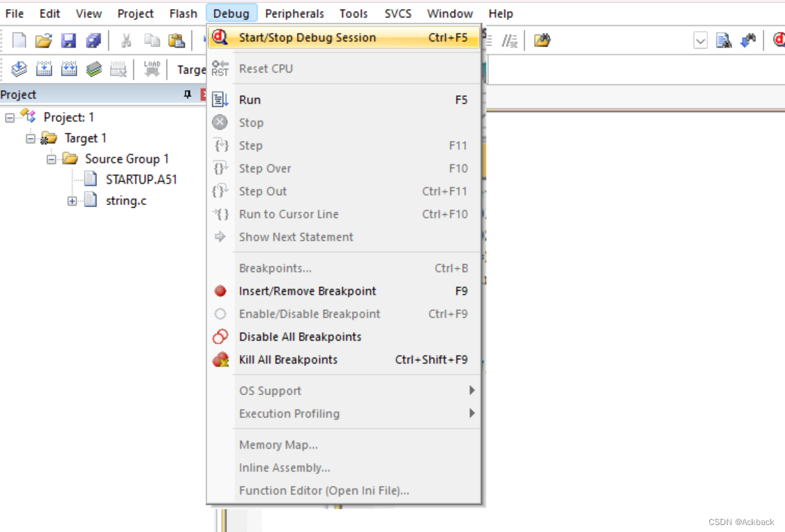Screen dimensions: 785x532
Task: Click the Build target icon
Action: coord(44,69)
